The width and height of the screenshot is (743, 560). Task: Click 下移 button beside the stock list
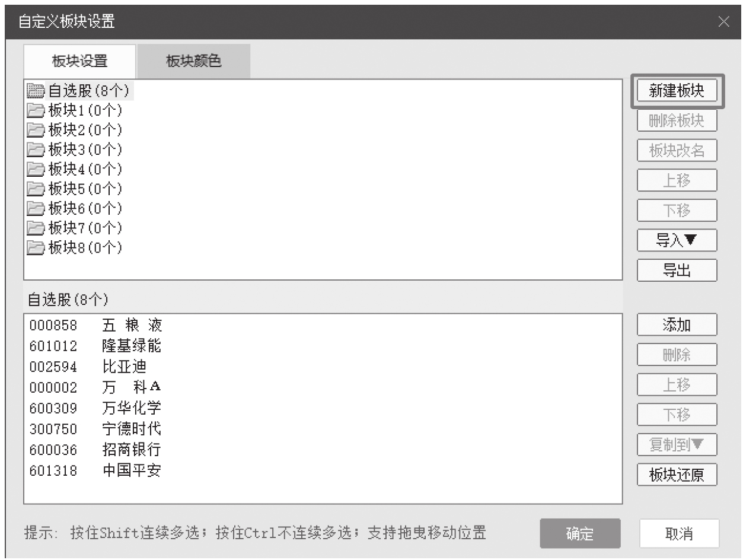pos(677,414)
